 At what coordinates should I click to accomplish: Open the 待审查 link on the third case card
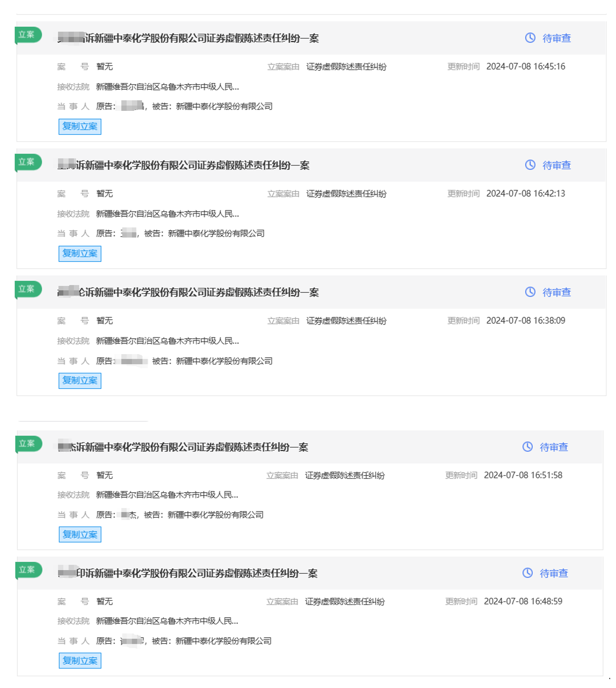click(556, 292)
